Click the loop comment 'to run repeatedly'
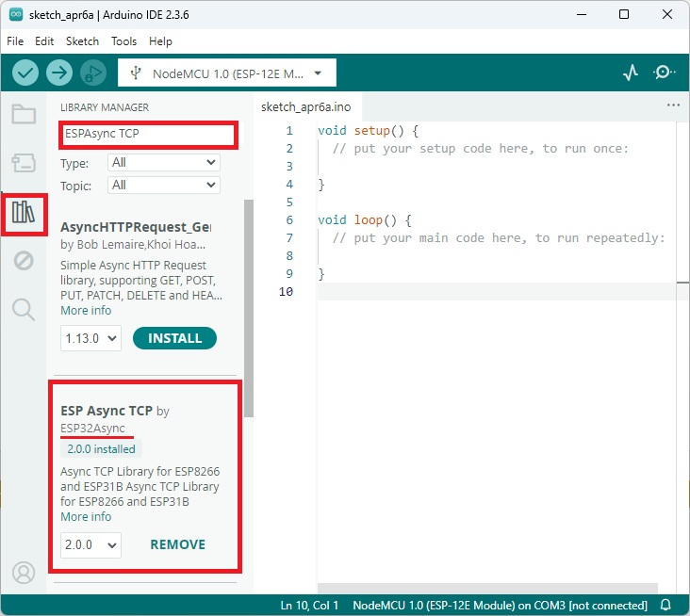Screen dimensions: 690x616 tap(600, 238)
